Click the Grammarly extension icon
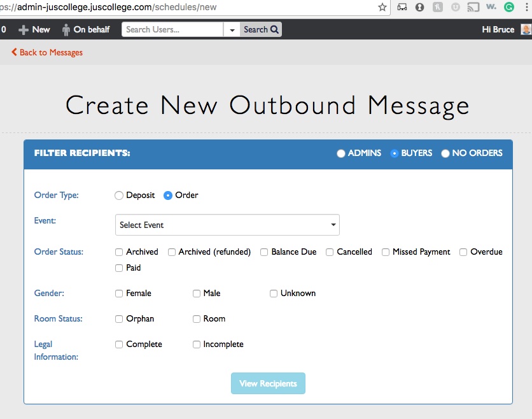Screen dimensions: 532x419 pos(509,7)
